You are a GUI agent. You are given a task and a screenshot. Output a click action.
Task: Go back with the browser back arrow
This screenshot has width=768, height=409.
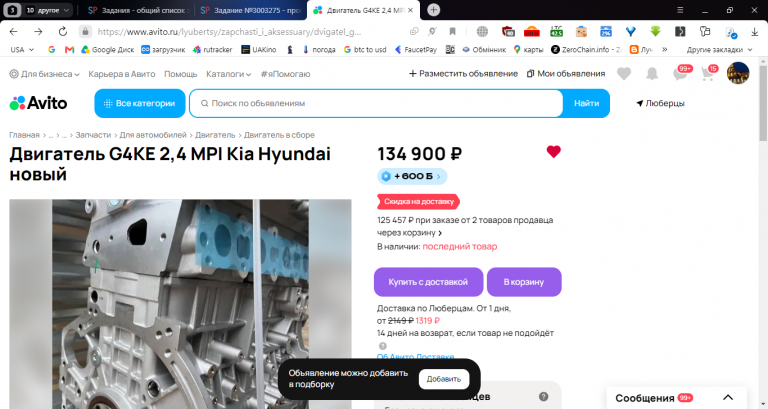[x=14, y=32]
